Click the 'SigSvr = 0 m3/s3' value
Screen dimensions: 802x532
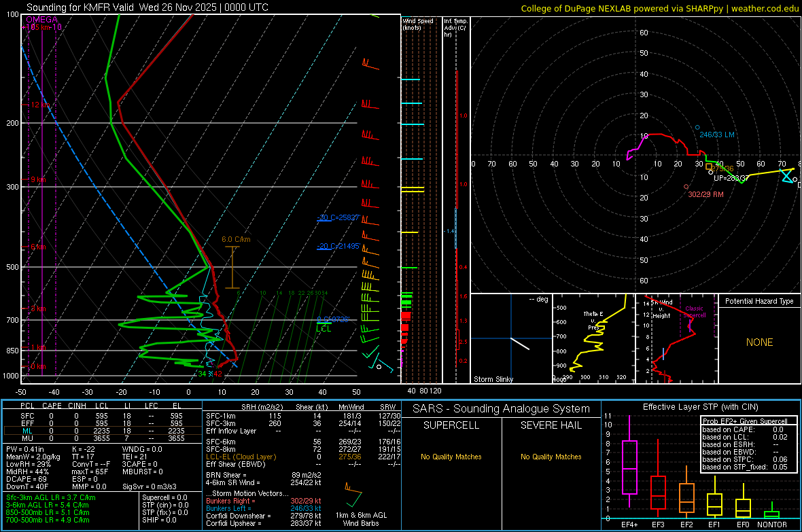[150, 486]
